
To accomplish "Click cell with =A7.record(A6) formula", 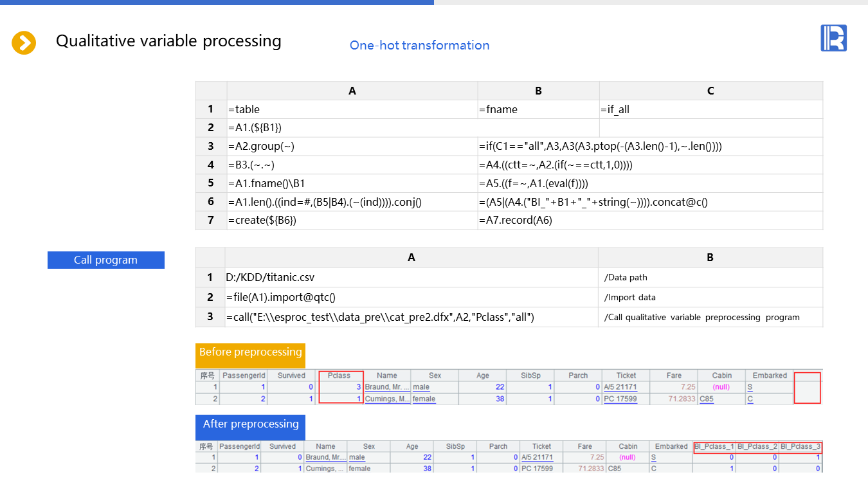I will click(x=649, y=220).
